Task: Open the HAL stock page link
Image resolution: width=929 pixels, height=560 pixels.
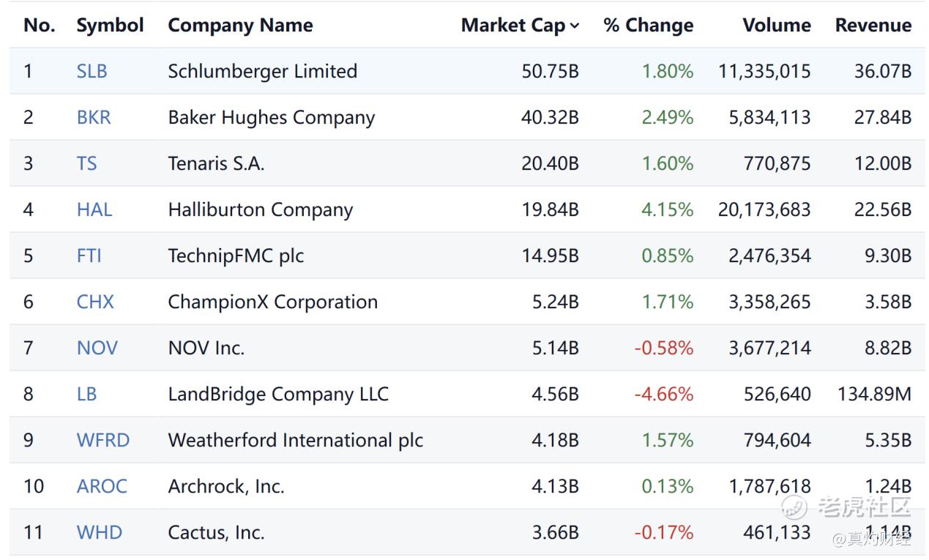Action: tap(94, 209)
